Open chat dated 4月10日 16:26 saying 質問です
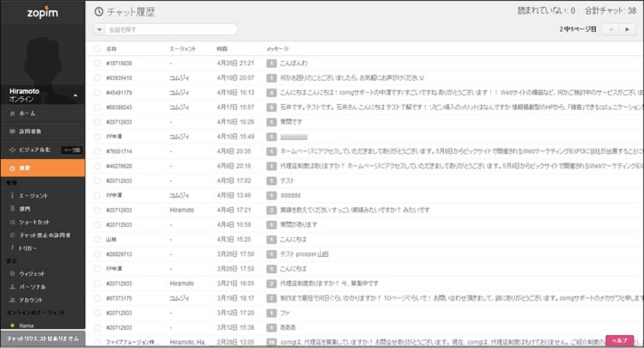644x348 pixels. tap(364, 122)
